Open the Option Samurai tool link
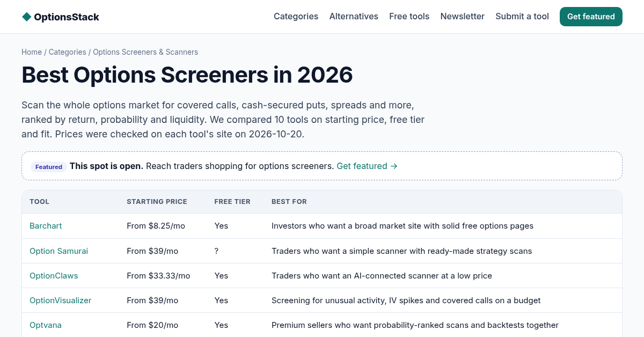Image resolution: width=644 pixels, height=337 pixels. tap(58, 251)
